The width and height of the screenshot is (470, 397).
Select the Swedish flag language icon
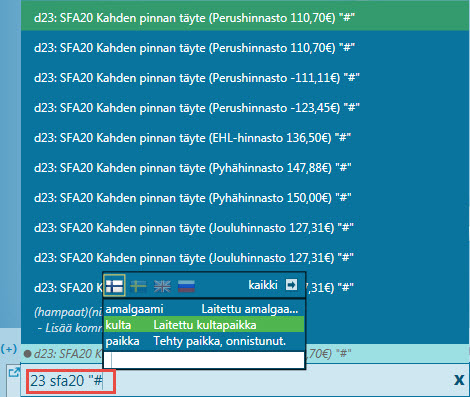[x=138, y=286]
